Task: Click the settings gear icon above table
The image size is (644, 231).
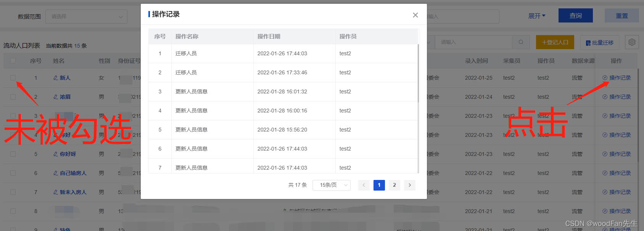Action: point(632,42)
